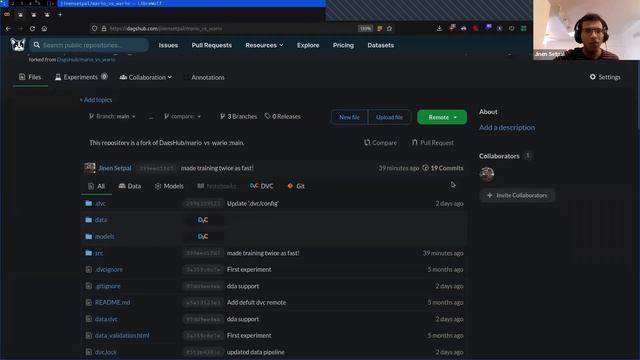Open the Files tab
Screen dimensions: 640x360
pyautogui.click(x=30, y=77)
